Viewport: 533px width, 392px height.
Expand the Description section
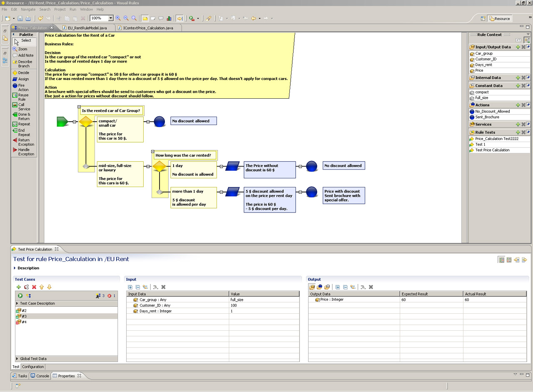pos(15,268)
